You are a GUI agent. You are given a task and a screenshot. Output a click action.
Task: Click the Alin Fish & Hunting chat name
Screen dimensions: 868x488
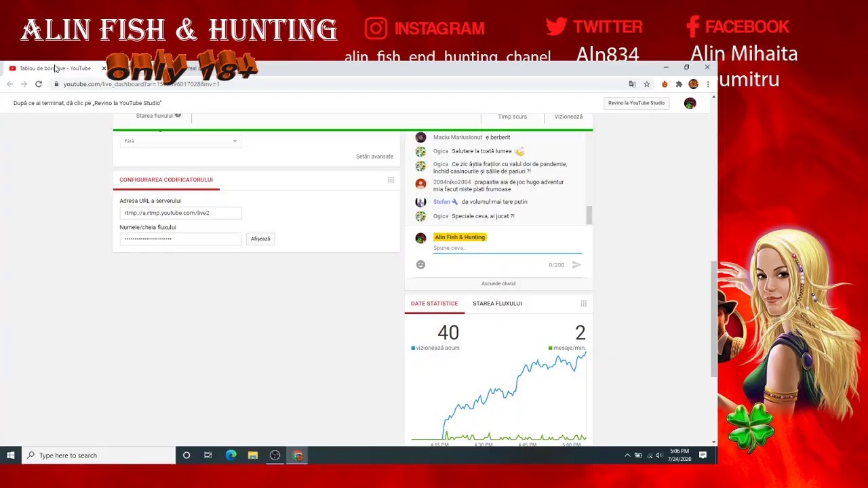(x=460, y=237)
